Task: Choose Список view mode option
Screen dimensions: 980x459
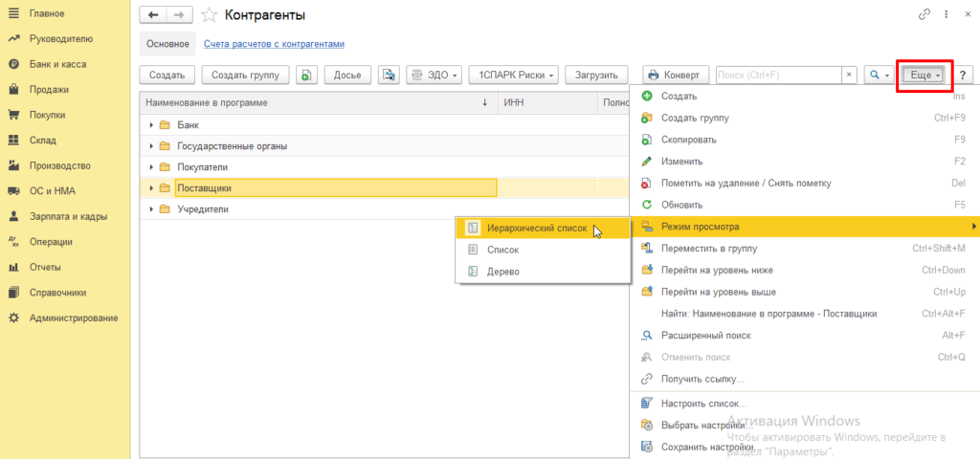Action: click(502, 250)
